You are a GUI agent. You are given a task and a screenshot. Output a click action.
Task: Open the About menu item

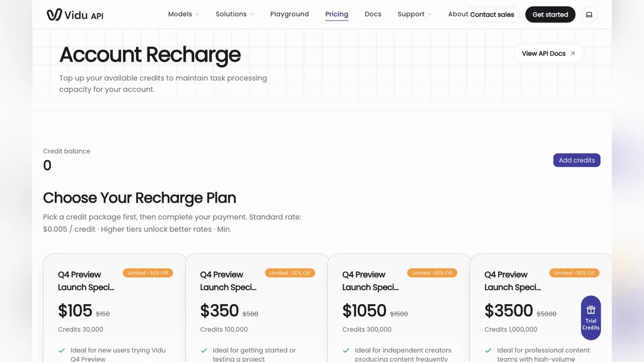(x=458, y=14)
